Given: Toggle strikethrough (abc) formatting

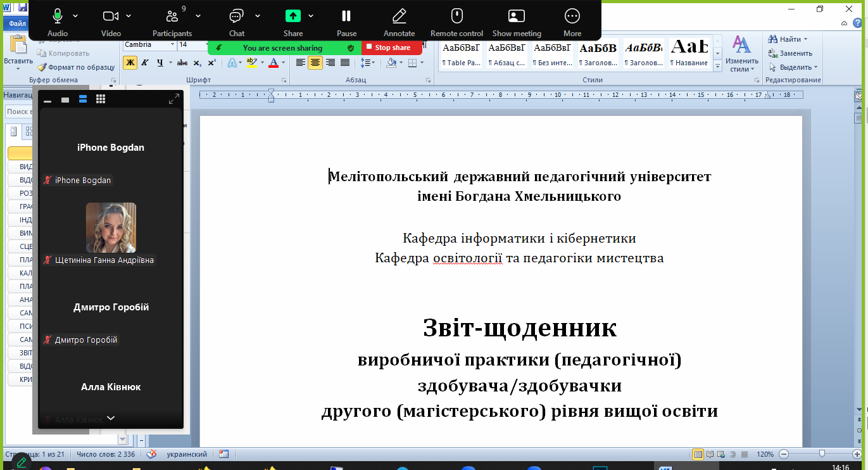Looking at the screenshot, I should (182, 62).
